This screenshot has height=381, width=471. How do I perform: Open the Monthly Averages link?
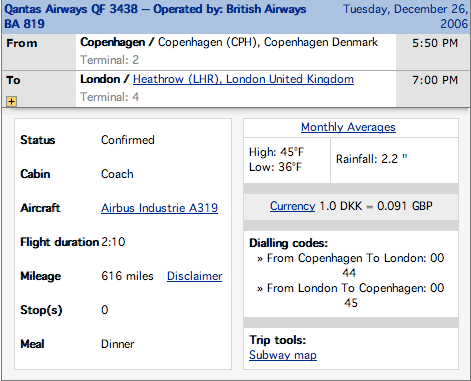(x=348, y=127)
